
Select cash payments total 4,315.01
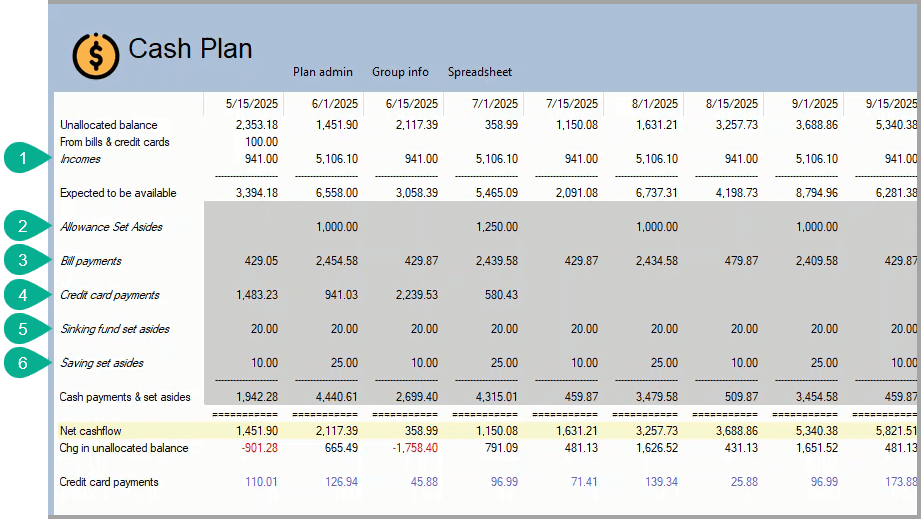tap(497, 397)
